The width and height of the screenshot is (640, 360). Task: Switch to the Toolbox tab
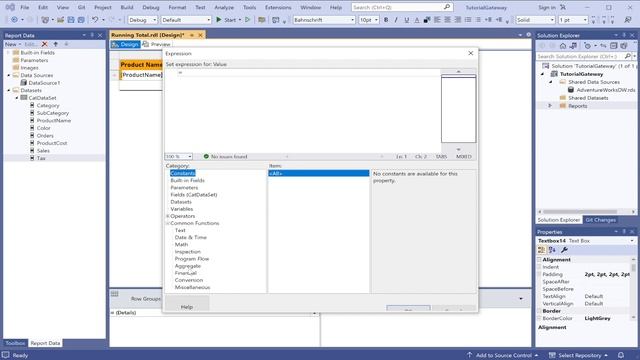click(15, 343)
